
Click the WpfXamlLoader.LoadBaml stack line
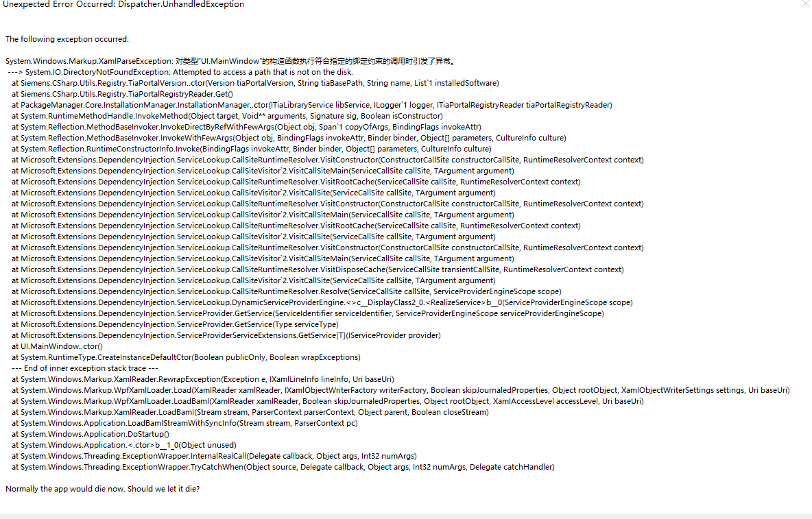click(x=327, y=402)
